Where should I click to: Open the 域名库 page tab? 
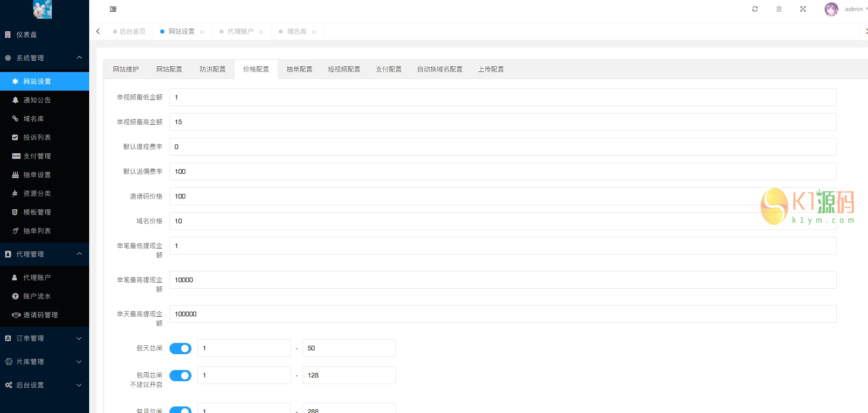click(297, 31)
